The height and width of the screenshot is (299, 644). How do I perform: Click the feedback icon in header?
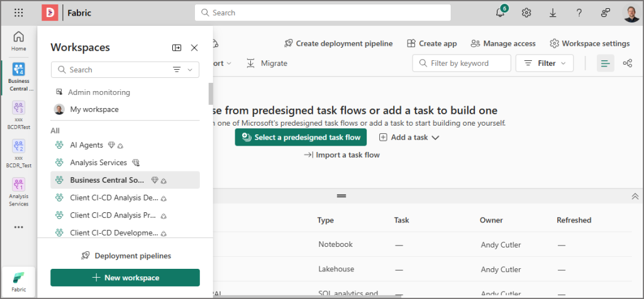[605, 13]
